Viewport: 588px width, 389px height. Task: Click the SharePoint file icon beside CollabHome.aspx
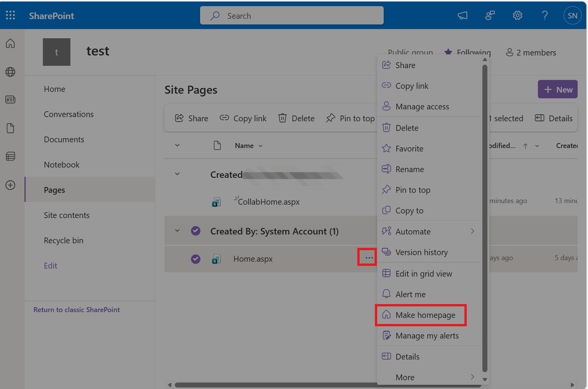[x=217, y=202]
